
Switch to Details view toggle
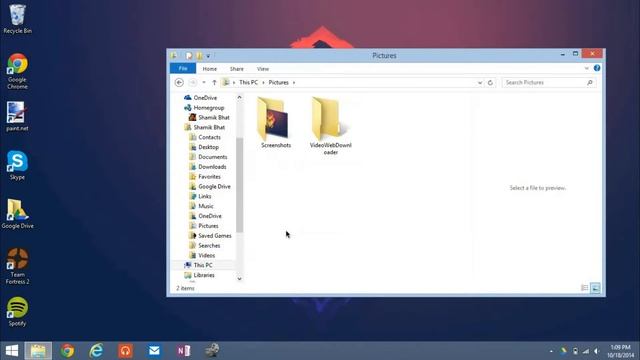pos(584,288)
